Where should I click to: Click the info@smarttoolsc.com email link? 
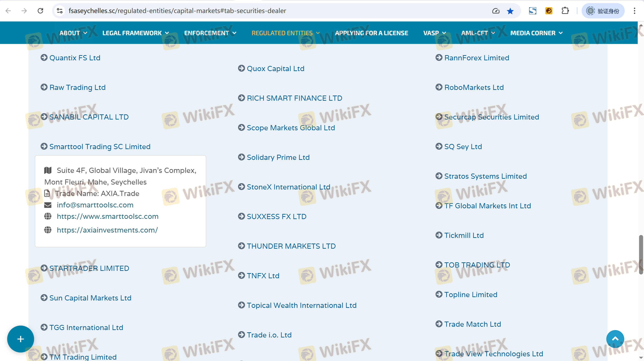[x=95, y=205]
